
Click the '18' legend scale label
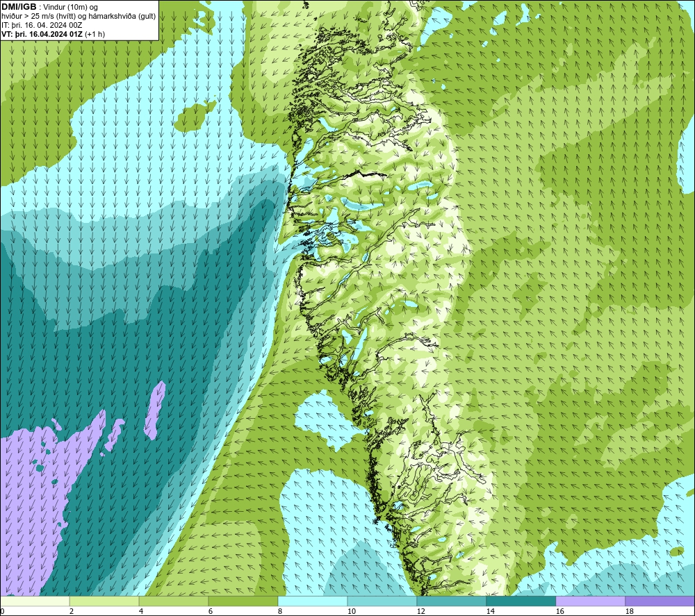(x=630, y=611)
